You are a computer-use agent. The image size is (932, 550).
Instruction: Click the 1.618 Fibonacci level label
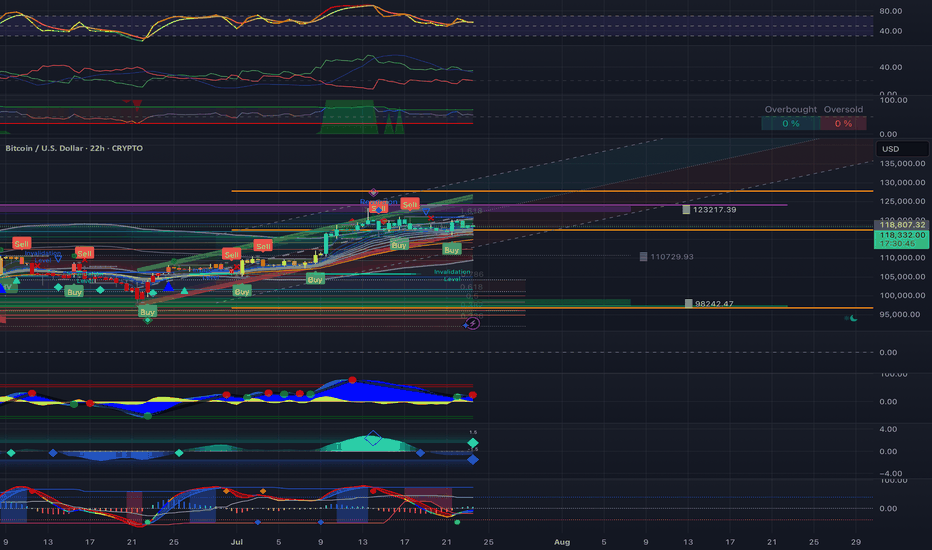coord(471,211)
